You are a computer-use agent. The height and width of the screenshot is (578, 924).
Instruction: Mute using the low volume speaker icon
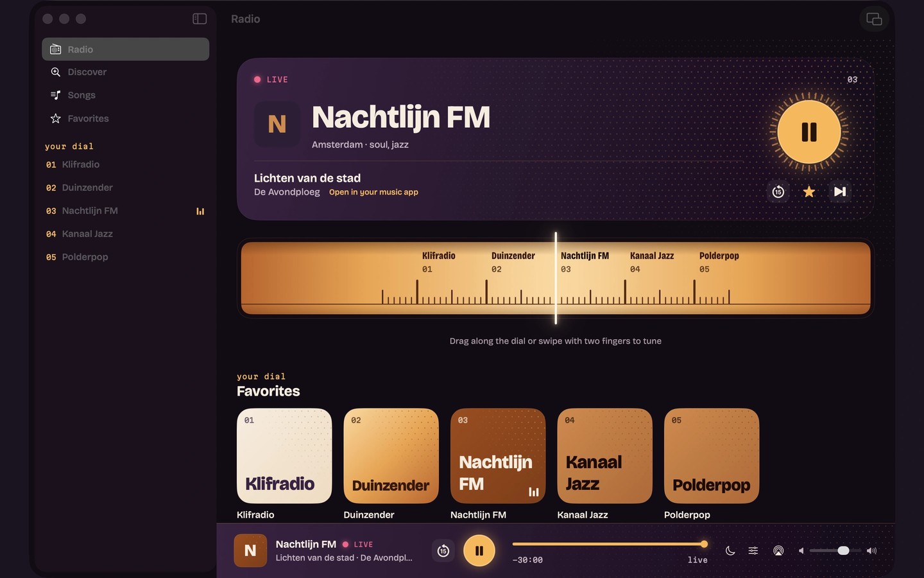point(801,551)
